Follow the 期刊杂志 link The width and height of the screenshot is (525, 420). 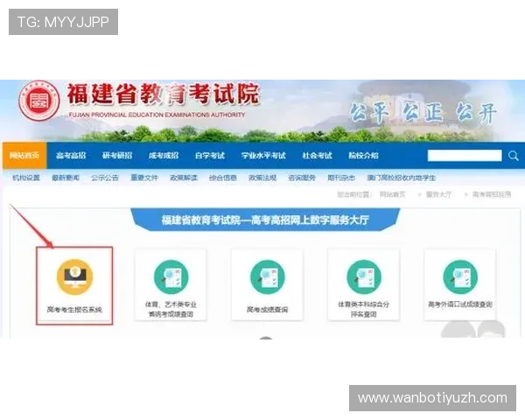point(341,178)
